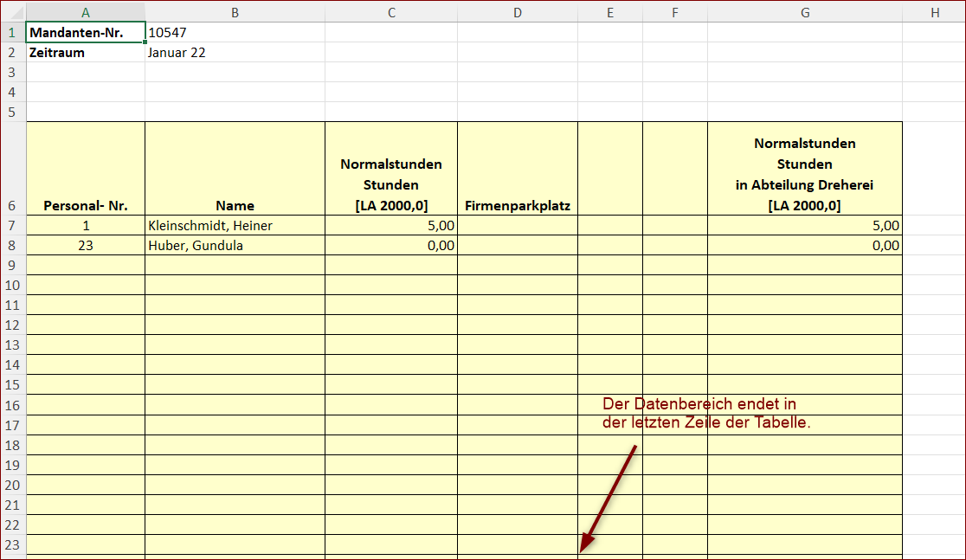Select row number 1
The image size is (966, 560).
click(x=13, y=32)
